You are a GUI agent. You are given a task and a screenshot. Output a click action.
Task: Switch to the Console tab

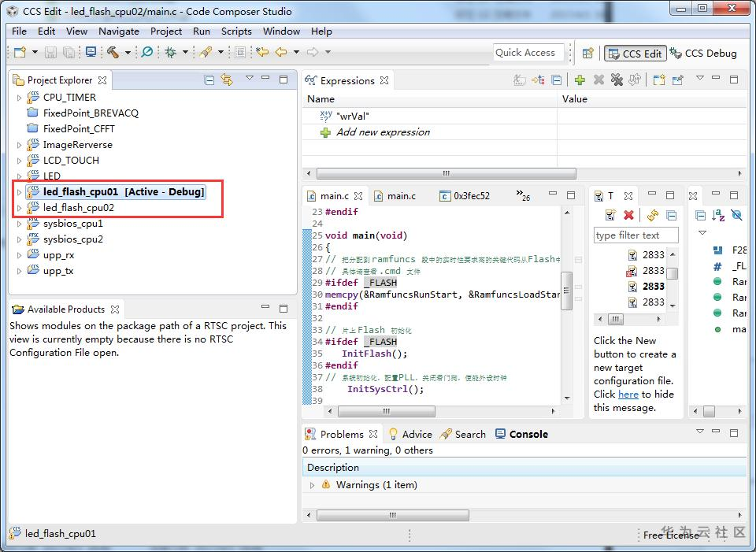tap(521, 435)
